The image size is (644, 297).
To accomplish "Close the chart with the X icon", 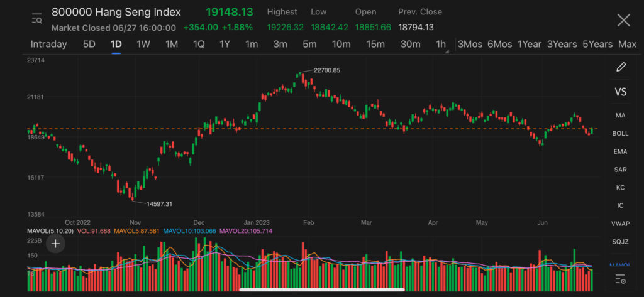I will [x=623, y=20].
